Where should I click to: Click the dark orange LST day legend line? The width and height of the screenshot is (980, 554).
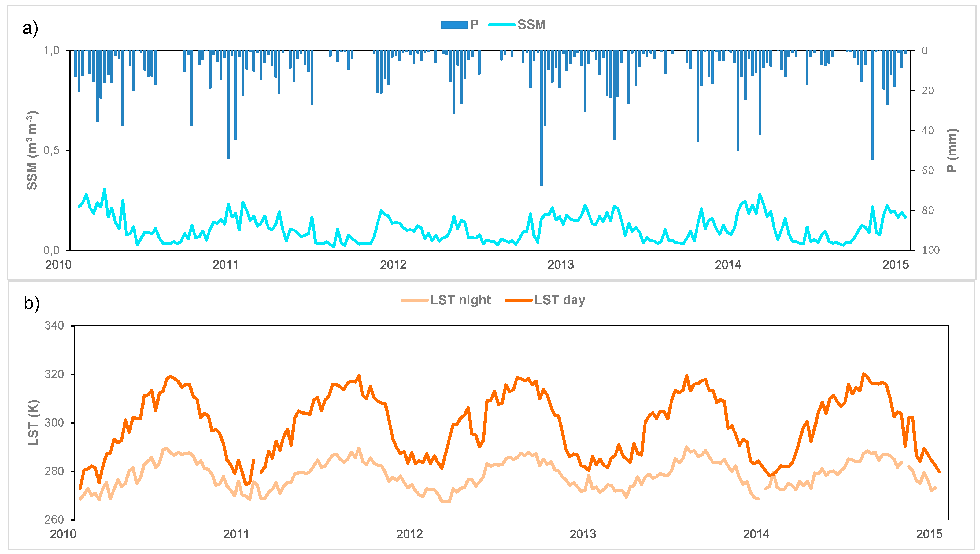tap(519, 300)
